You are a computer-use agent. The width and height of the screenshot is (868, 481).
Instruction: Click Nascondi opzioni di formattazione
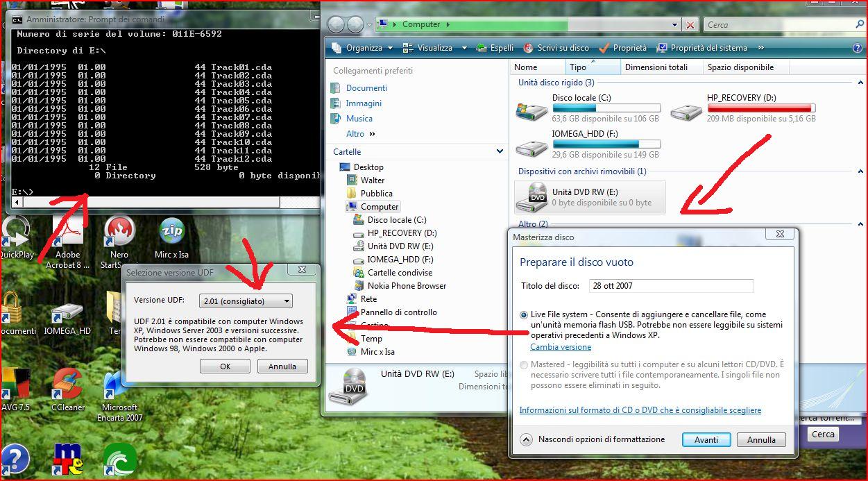point(593,439)
